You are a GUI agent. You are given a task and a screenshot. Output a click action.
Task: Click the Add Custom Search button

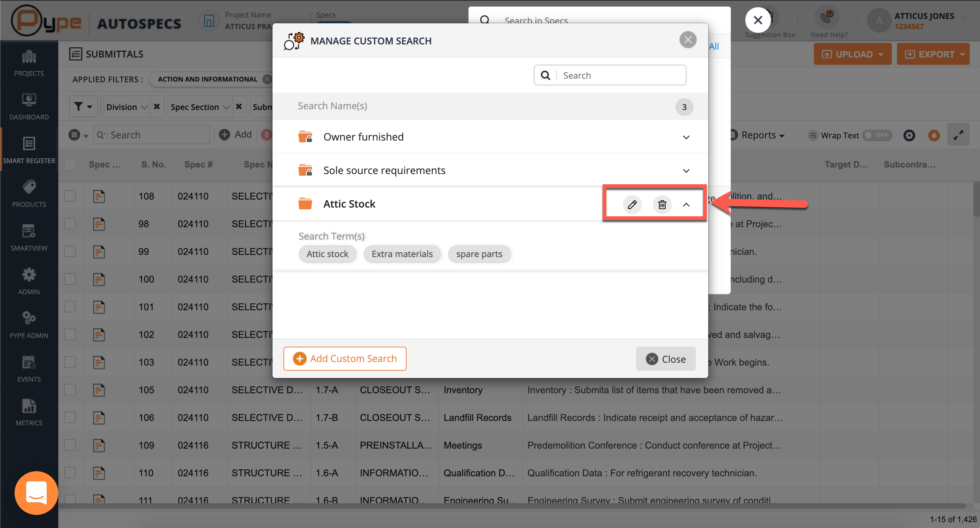pos(345,358)
